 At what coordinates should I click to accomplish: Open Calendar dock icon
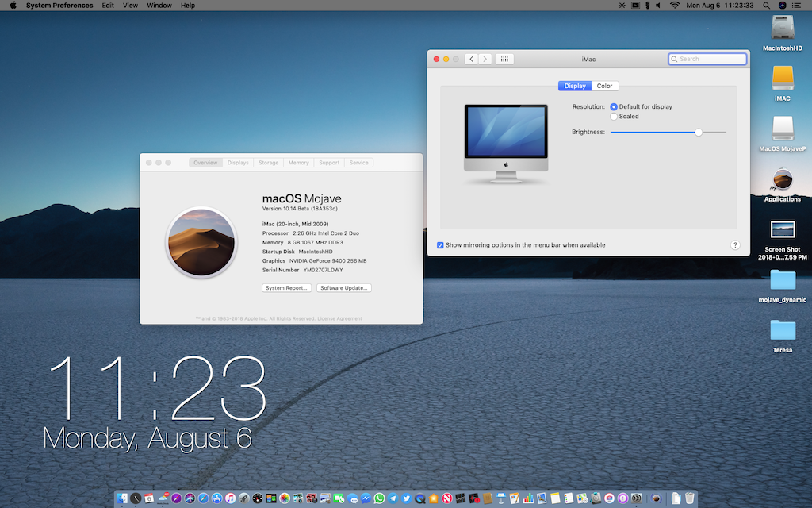(149, 498)
